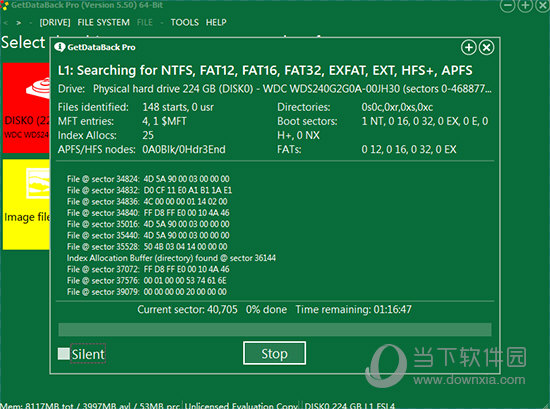Image resolution: width=550 pixels, height=409 pixels.
Task: Click the 'File @ sector 34832' log line
Action: pyautogui.click(x=149, y=190)
